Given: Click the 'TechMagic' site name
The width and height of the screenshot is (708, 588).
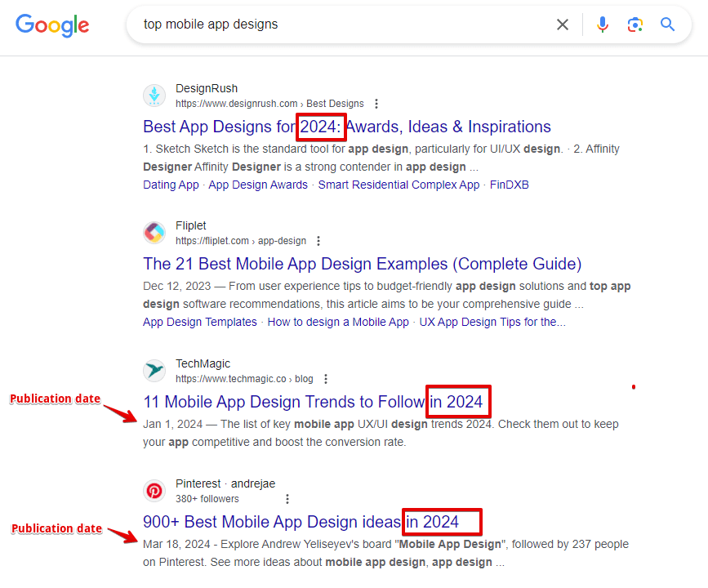Looking at the screenshot, I should tap(203, 363).
